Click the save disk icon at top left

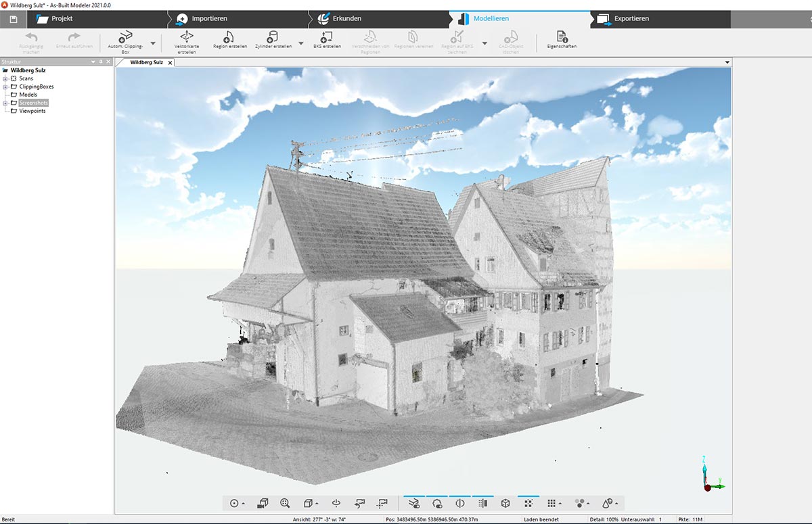[13, 19]
